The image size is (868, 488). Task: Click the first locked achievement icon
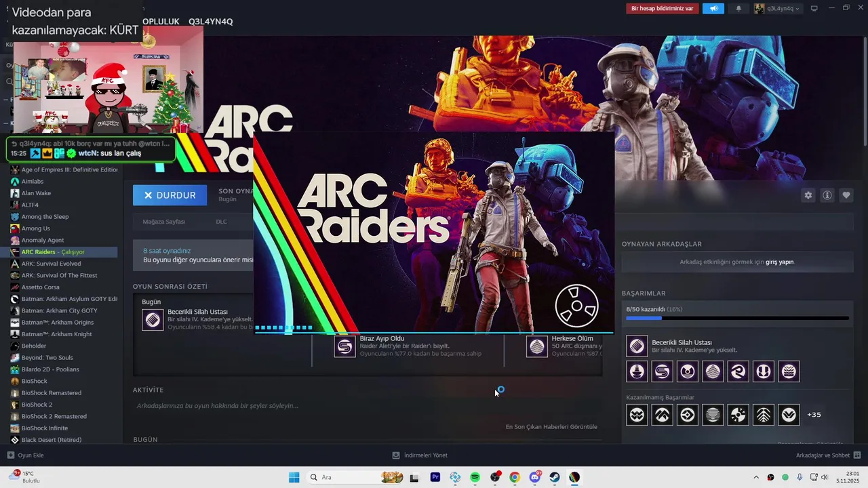tap(637, 414)
